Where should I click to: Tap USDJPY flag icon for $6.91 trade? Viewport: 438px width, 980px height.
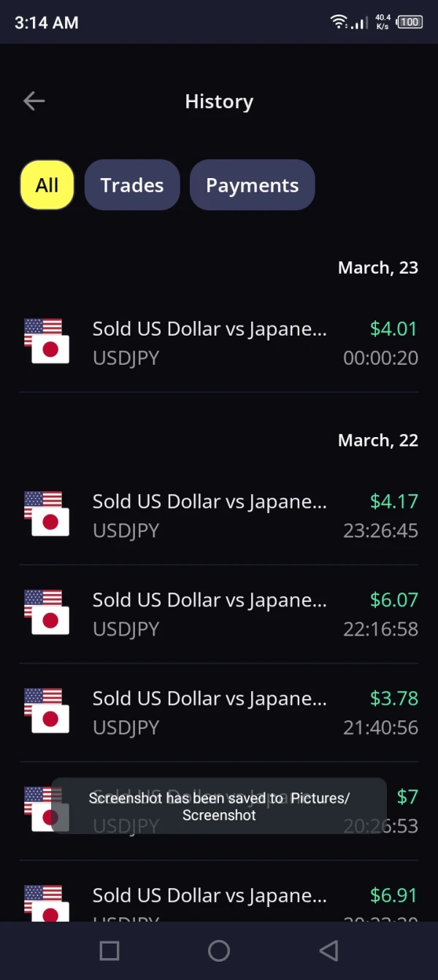[47, 903]
